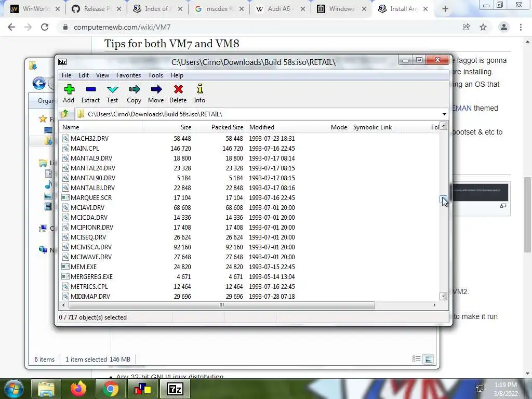The height and width of the screenshot is (399, 532).
Task: Select the MEM.EXE file
Action: (x=84, y=267)
